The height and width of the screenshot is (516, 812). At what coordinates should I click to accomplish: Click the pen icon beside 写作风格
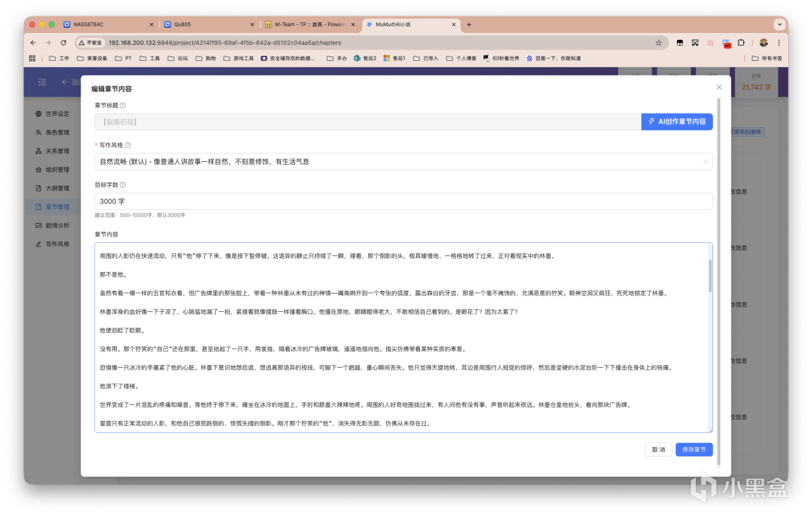[x=39, y=244]
